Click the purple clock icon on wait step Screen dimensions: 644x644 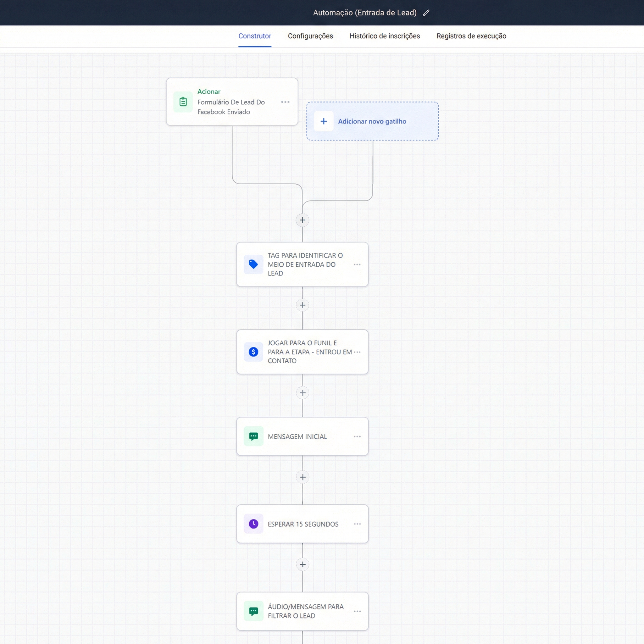[253, 524]
